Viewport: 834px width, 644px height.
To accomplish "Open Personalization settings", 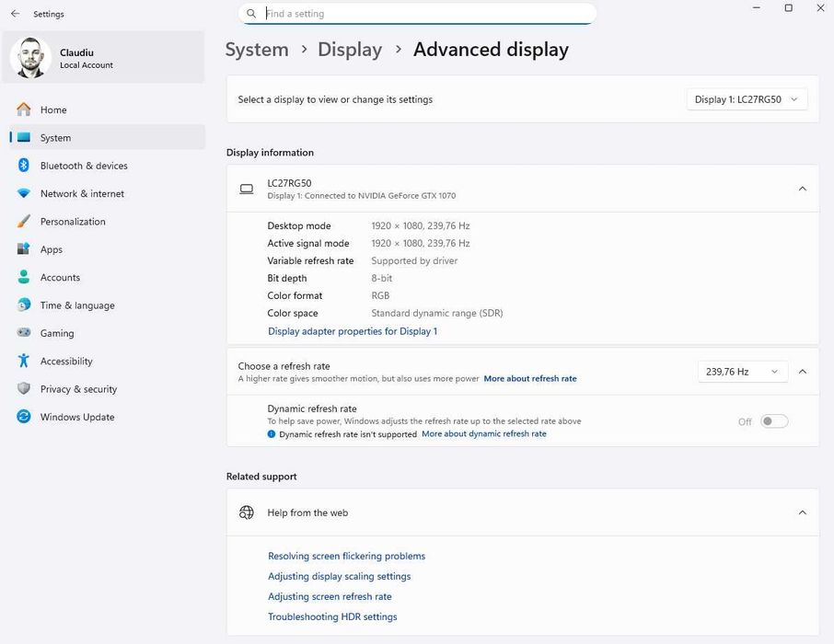I will (x=107, y=221).
